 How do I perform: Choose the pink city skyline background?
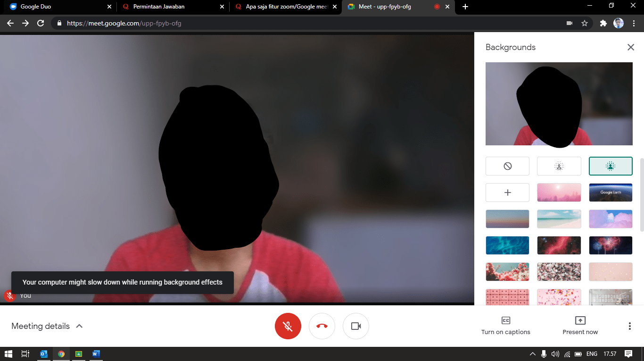click(559, 193)
